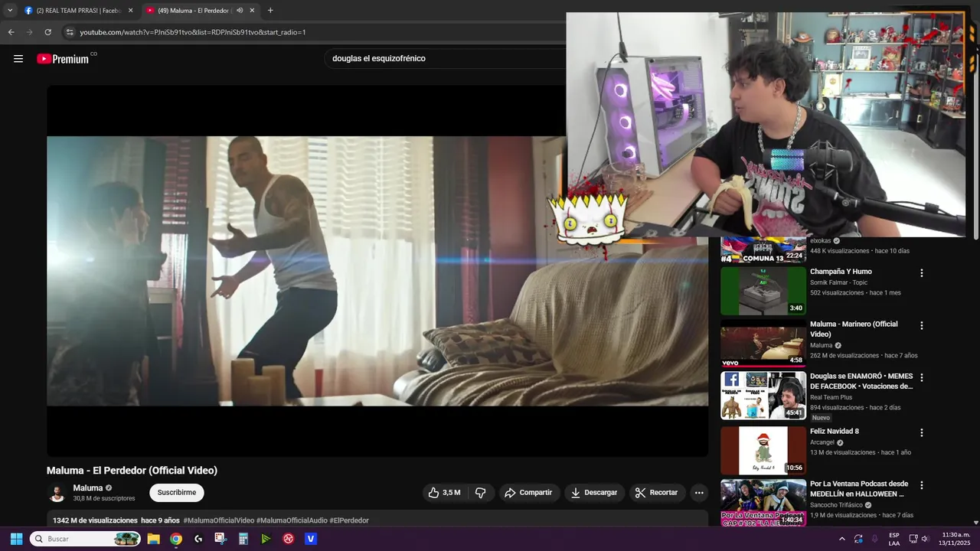Image resolution: width=980 pixels, height=551 pixels.
Task: Open the clock showing 11:30 a. m.
Action: (956, 539)
